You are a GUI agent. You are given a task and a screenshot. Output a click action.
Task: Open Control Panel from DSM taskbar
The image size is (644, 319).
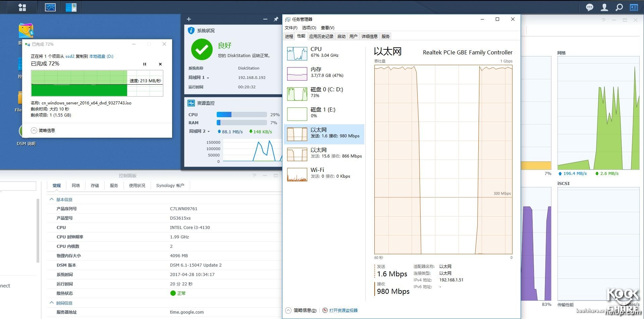pyautogui.click(x=71, y=7)
